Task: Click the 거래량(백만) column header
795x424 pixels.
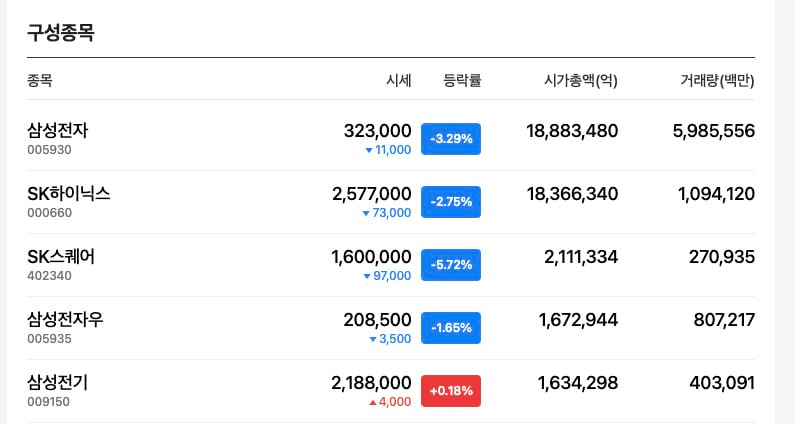Action: [717, 80]
